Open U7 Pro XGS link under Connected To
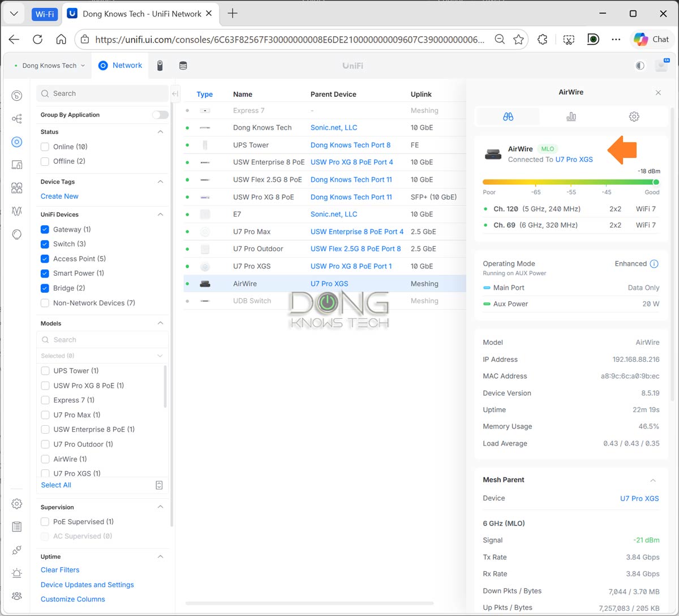This screenshot has width=679, height=616. 574,160
